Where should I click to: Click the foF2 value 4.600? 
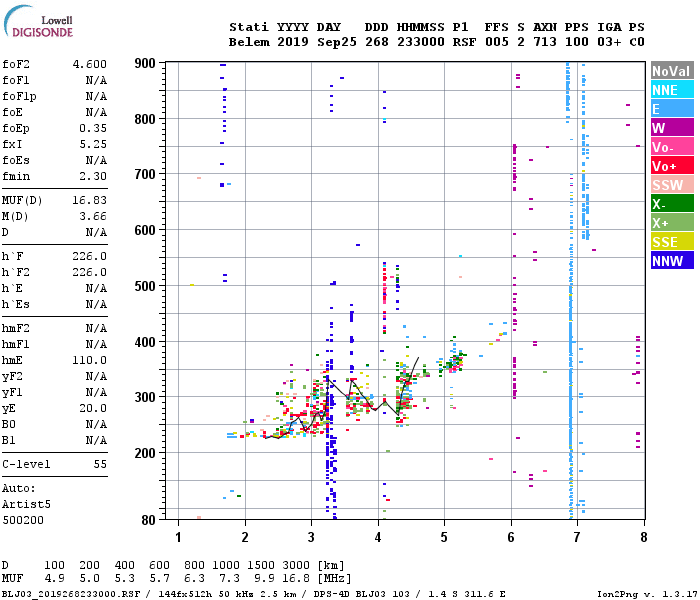coord(90,64)
